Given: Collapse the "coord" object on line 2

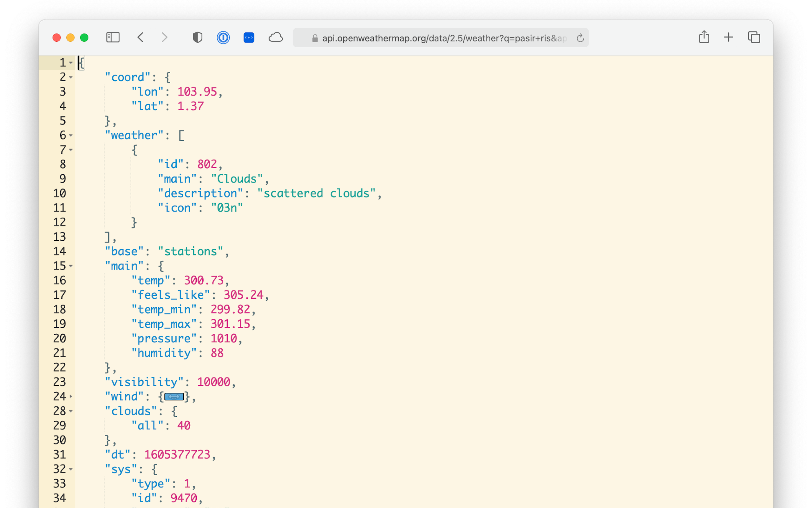Looking at the screenshot, I should pos(70,77).
